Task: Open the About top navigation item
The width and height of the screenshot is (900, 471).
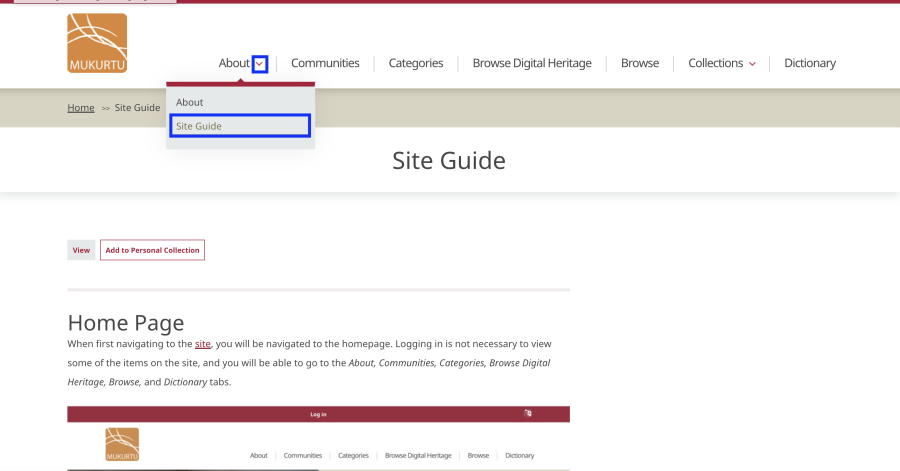Action: click(x=234, y=63)
